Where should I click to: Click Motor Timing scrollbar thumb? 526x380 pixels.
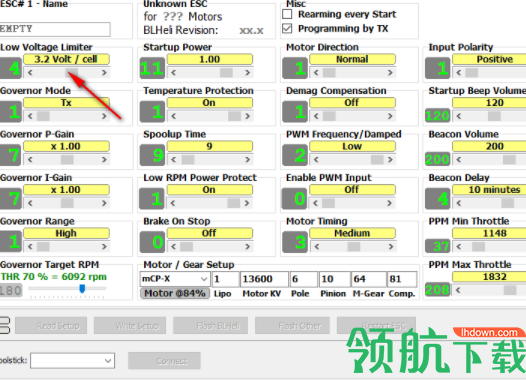pyautogui.click(x=354, y=247)
